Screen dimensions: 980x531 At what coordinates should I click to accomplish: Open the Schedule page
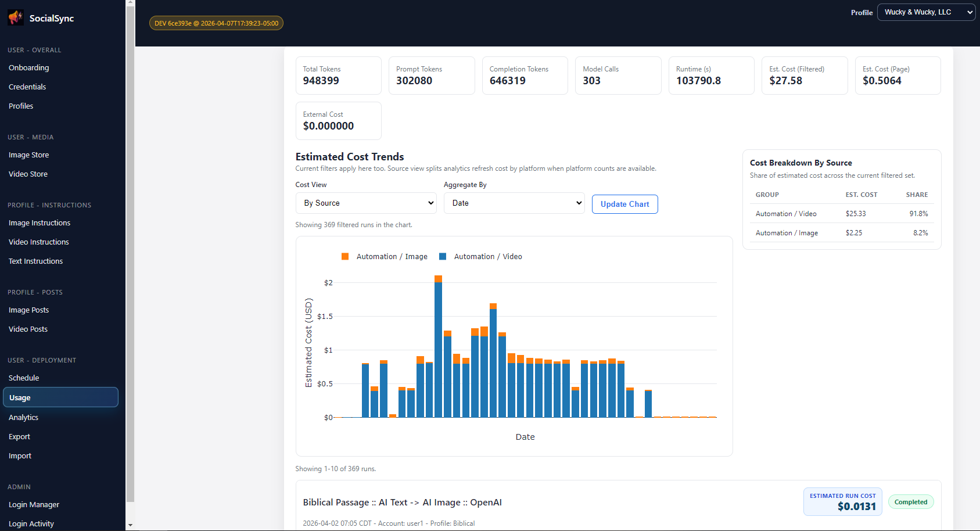[24, 378]
